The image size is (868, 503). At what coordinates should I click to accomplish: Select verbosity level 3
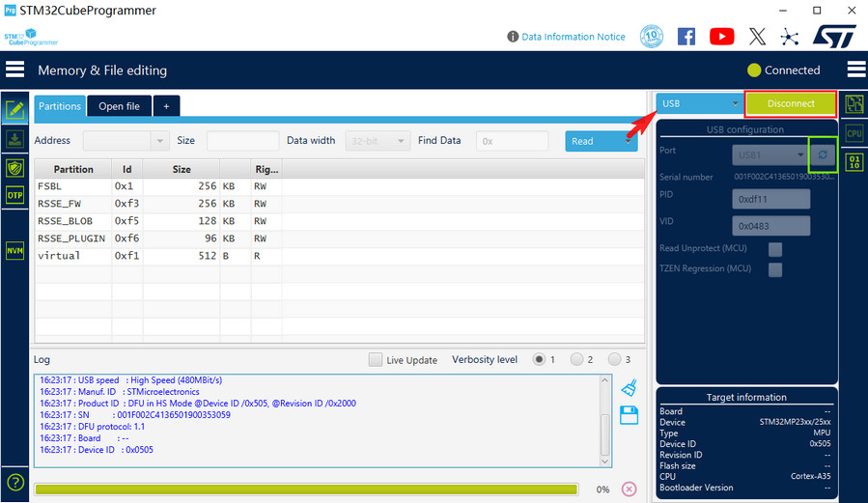614,359
